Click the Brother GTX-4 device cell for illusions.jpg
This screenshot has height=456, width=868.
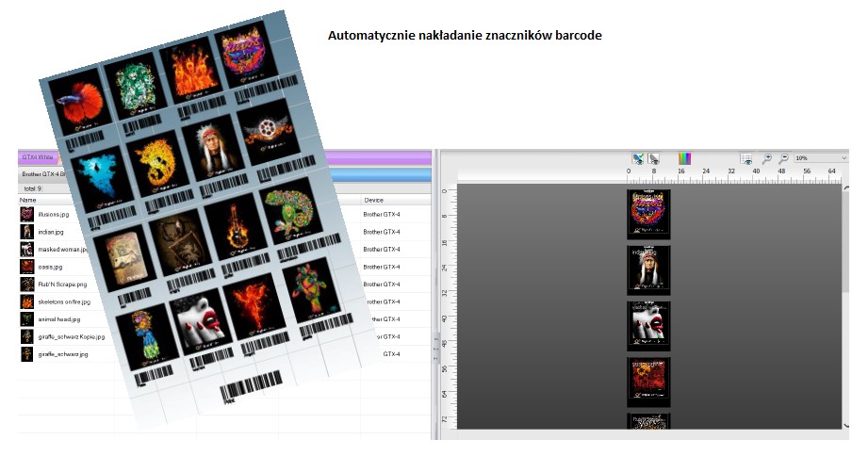[382, 214]
